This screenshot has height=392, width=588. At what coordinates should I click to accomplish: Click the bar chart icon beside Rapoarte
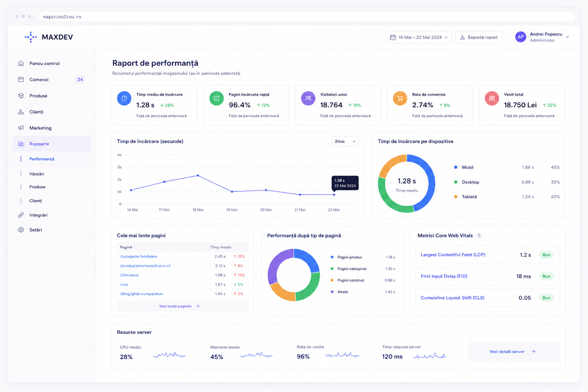click(21, 144)
